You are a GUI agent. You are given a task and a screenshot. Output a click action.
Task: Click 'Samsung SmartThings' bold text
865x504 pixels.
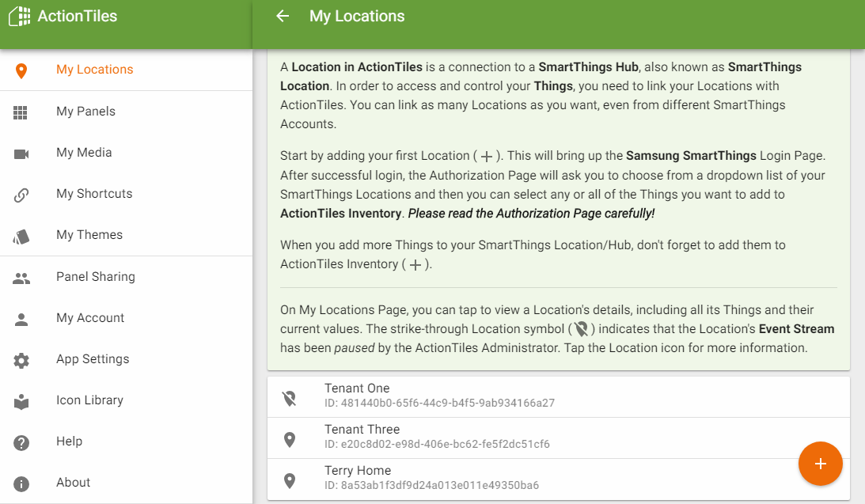click(x=691, y=156)
